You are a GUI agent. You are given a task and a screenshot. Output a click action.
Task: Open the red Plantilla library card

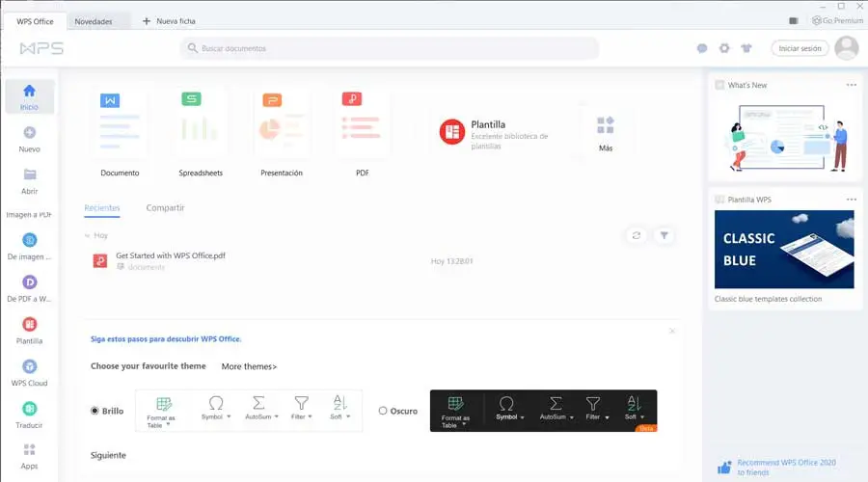[x=499, y=133]
